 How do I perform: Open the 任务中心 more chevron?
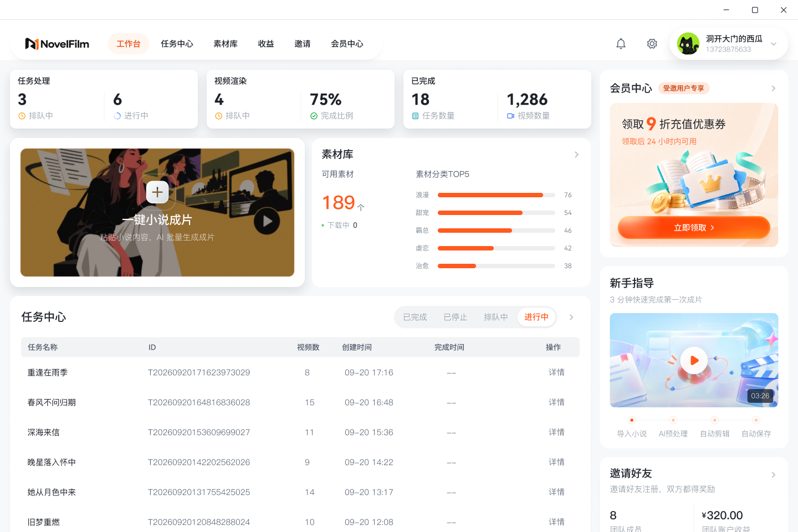coord(571,317)
